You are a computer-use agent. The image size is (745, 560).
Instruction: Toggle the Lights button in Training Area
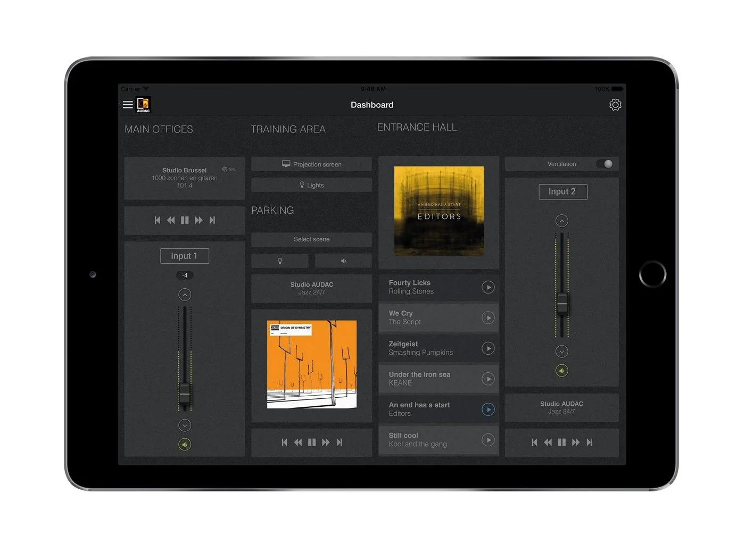[x=312, y=185]
